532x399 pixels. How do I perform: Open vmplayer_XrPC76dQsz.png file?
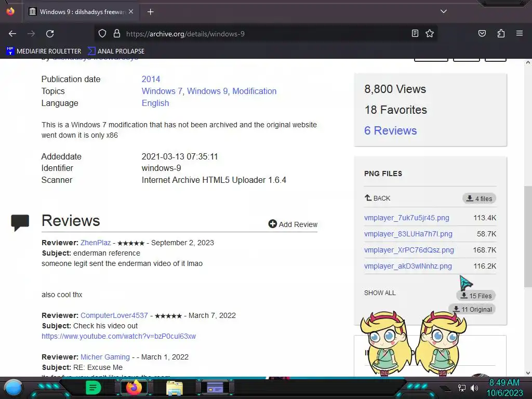pyautogui.click(x=409, y=250)
